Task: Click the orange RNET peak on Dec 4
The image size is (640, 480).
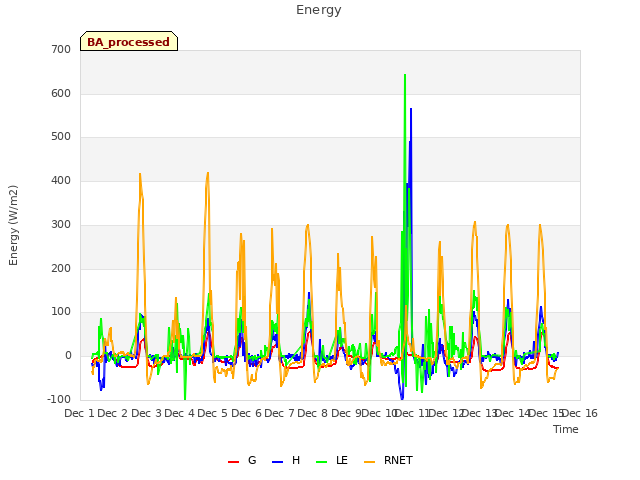Action: (208, 173)
